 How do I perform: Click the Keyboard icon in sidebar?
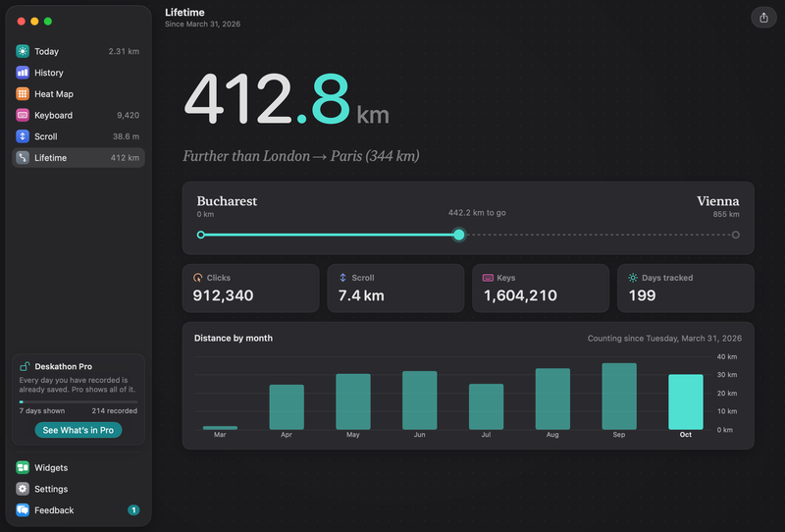click(23, 115)
